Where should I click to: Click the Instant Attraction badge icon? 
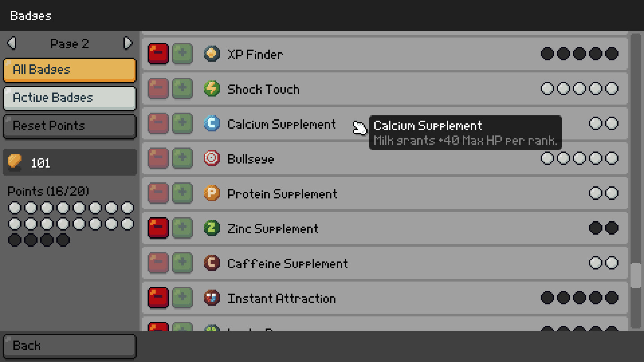coord(211,298)
